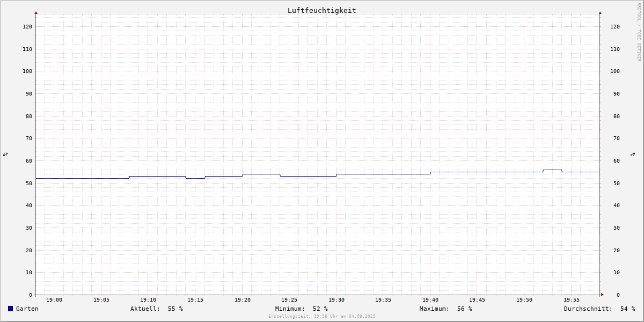
Task: Click the Durchschnitt: 54 % value
Action: (x=599, y=309)
